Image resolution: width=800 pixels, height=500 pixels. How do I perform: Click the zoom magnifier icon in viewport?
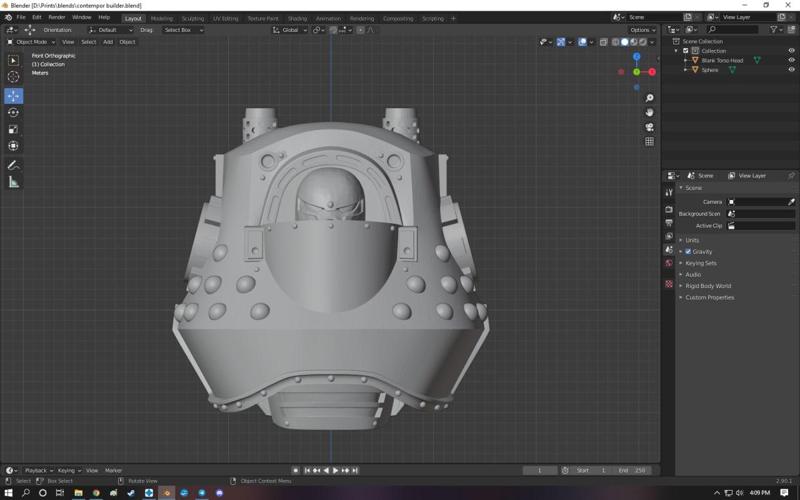649,98
